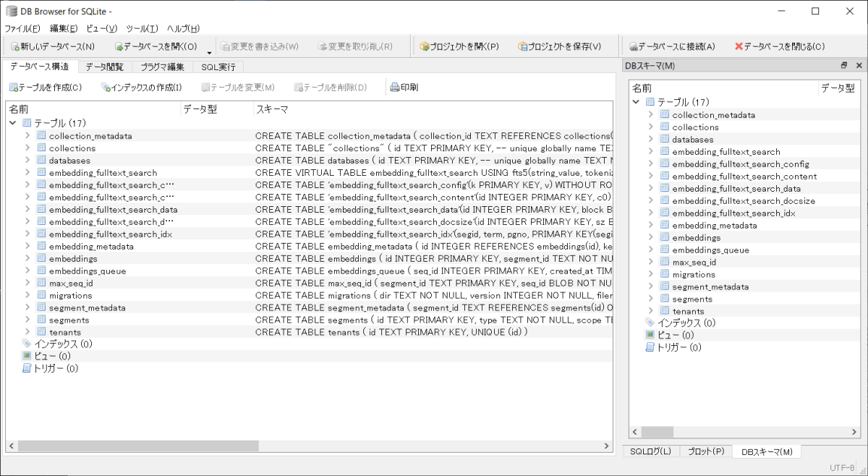Expand embeddings table in main tree
The width and height of the screenshot is (868, 476).
click(27, 258)
